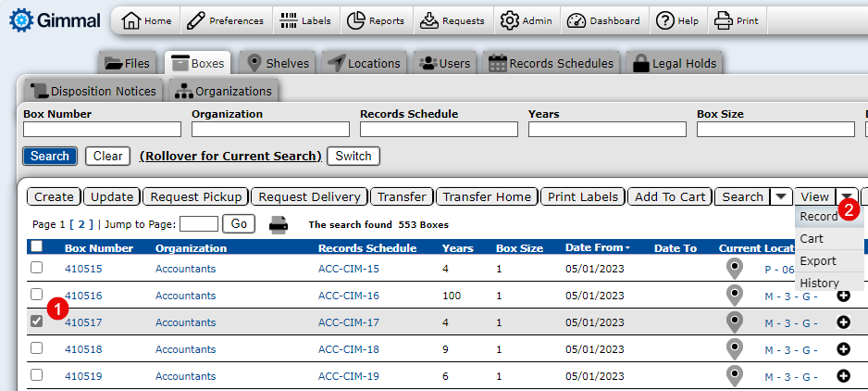The width and height of the screenshot is (868, 391).
Task: Open the Dashboard gauge button
Action: coord(603,20)
